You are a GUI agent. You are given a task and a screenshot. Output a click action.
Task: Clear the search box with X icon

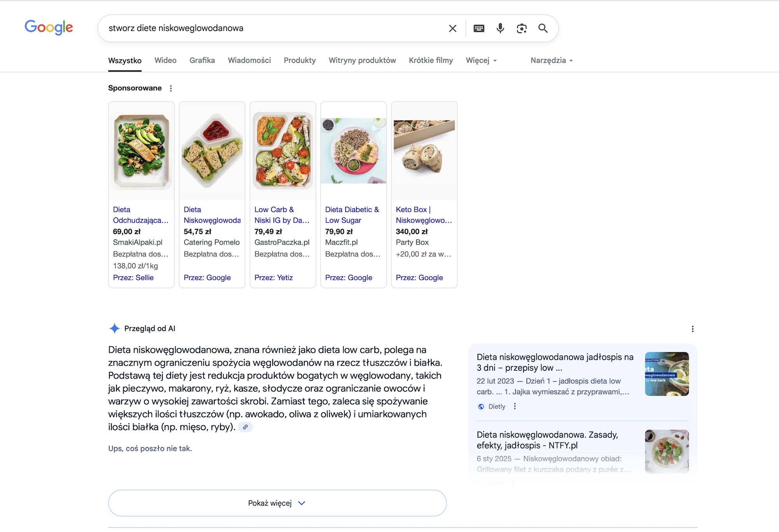pyautogui.click(x=452, y=28)
